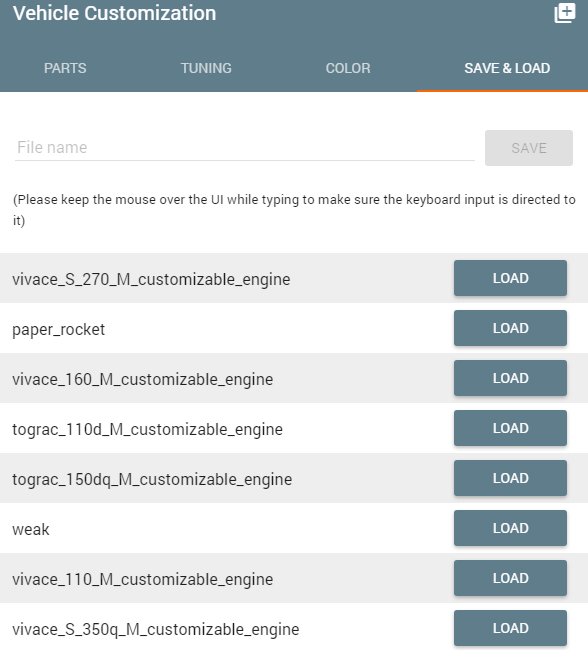Focus the File name input field
Viewport: 588px width, 650px height.
click(x=245, y=148)
